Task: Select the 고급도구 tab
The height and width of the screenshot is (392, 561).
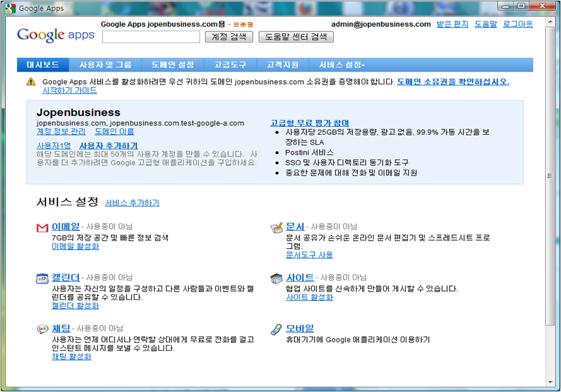Action: (x=230, y=65)
